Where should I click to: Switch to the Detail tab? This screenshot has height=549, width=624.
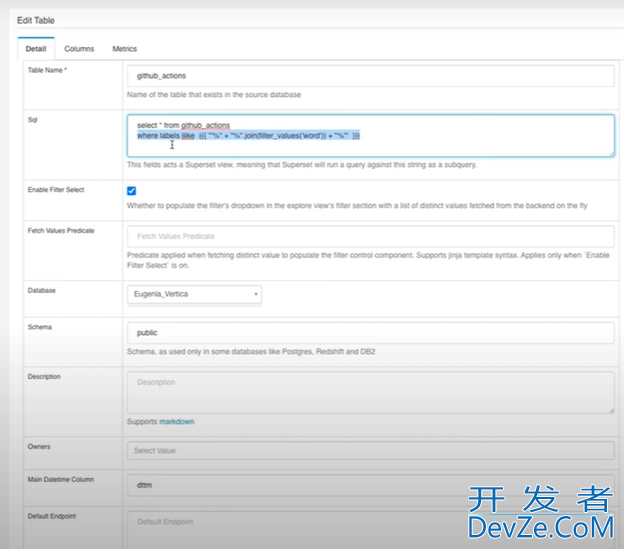(x=36, y=49)
